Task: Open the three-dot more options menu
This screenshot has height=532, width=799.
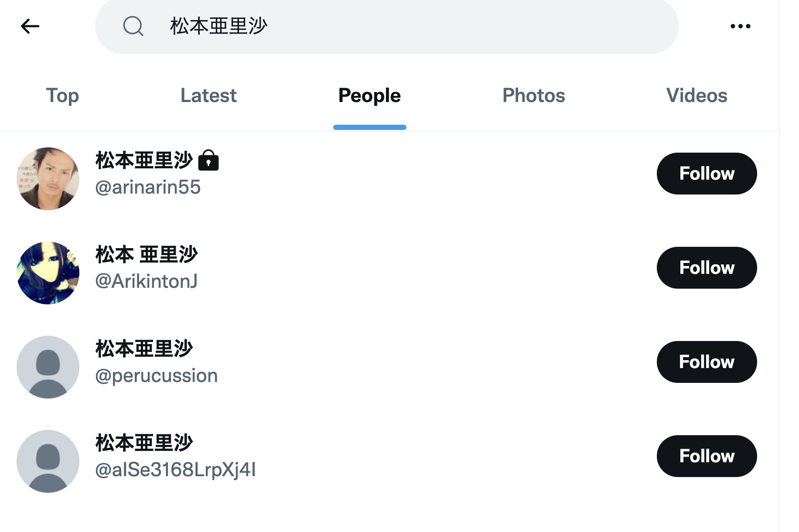Action: (740, 26)
